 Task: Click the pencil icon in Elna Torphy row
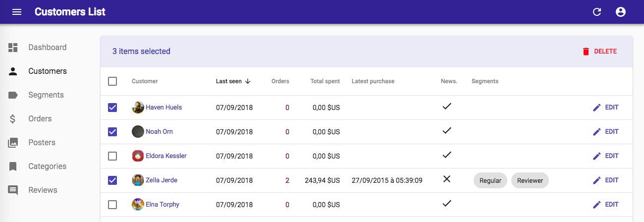pos(597,205)
